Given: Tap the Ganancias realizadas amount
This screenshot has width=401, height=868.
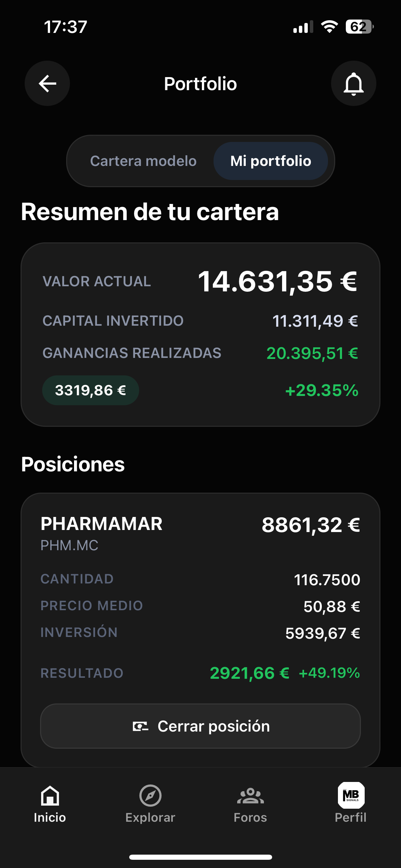Looking at the screenshot, I should pos(312,353).
